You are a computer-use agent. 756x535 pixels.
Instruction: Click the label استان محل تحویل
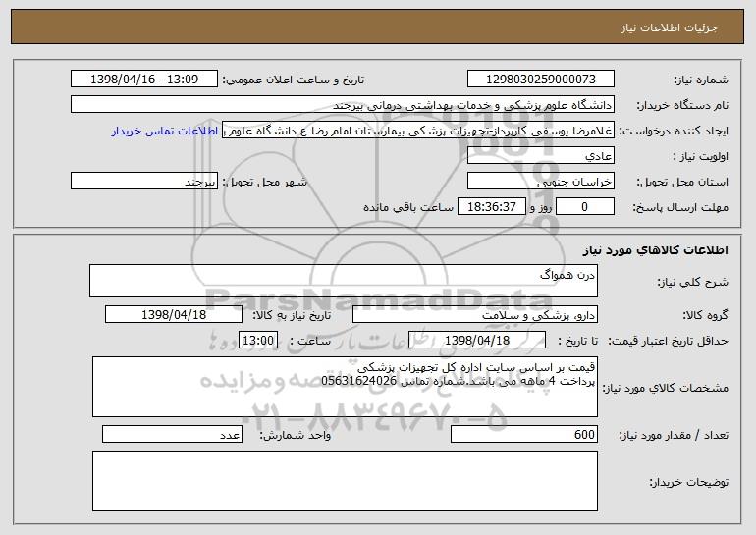pos(682,183)
